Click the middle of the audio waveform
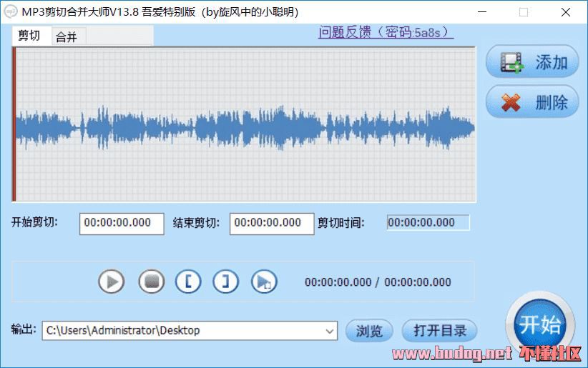 (x=245, y=126)
